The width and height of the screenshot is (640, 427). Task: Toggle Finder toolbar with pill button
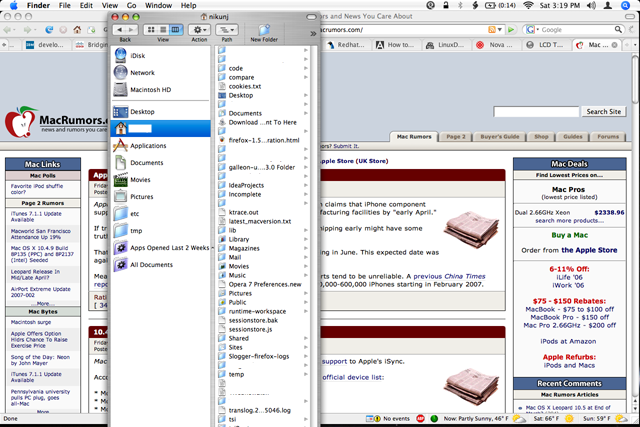(x=311, y=17)
